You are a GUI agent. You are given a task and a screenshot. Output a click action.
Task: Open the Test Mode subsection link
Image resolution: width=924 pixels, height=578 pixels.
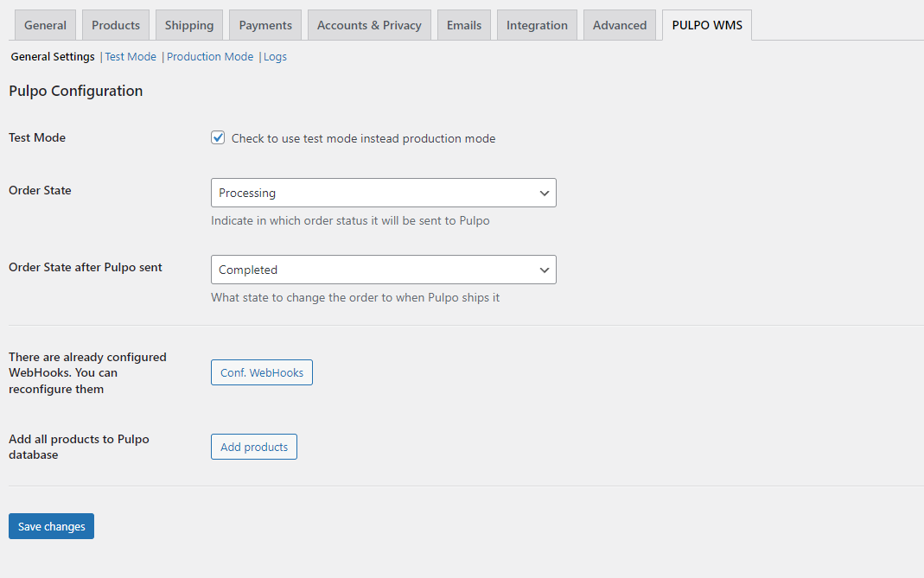point(131,56)
